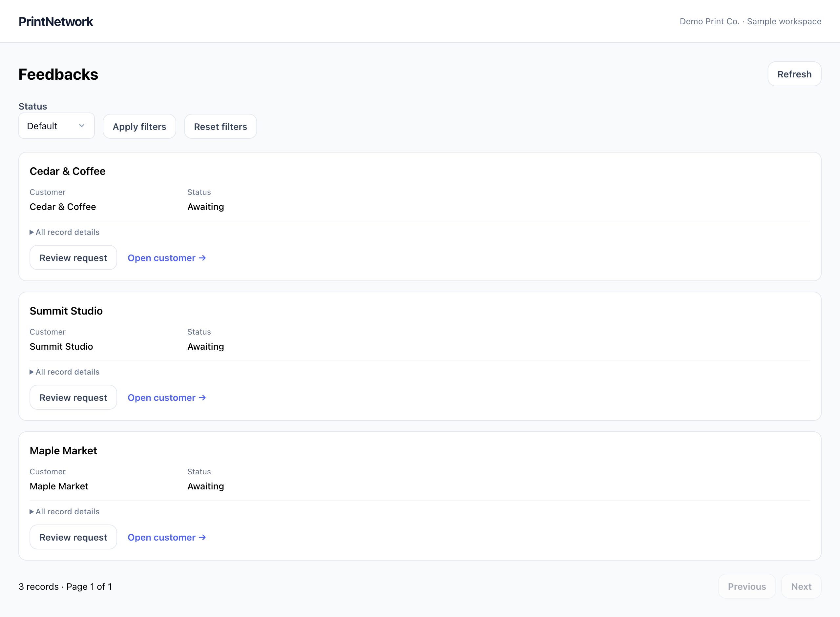Image resolution: width=840 pixels, height=617 pixels.
Task: Expand All record details for Cedar & Coffee
Action: coord(65,232)
